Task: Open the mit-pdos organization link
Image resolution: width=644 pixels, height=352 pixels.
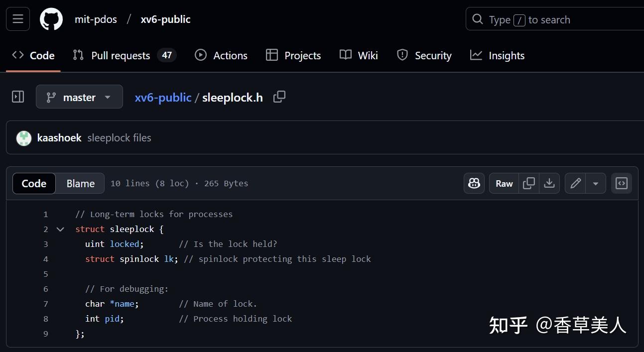Action: tap(96, 19)
